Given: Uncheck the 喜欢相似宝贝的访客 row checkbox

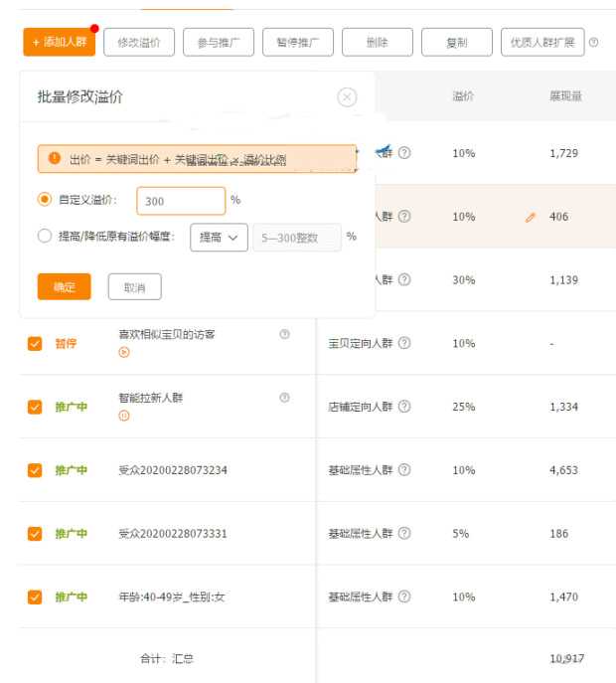Looking at the screenshot, I should (35, 343).
